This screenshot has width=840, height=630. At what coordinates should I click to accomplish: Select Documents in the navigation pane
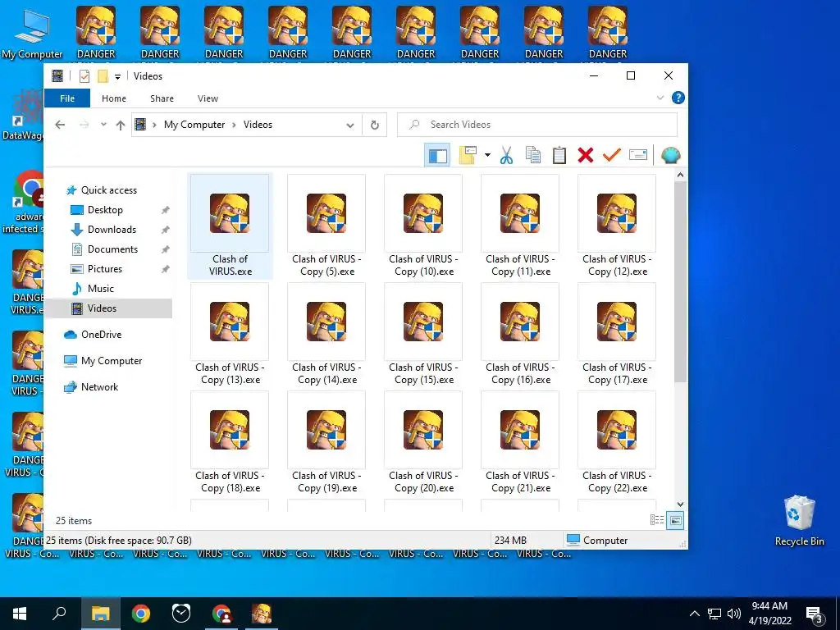tap(112, 249)
